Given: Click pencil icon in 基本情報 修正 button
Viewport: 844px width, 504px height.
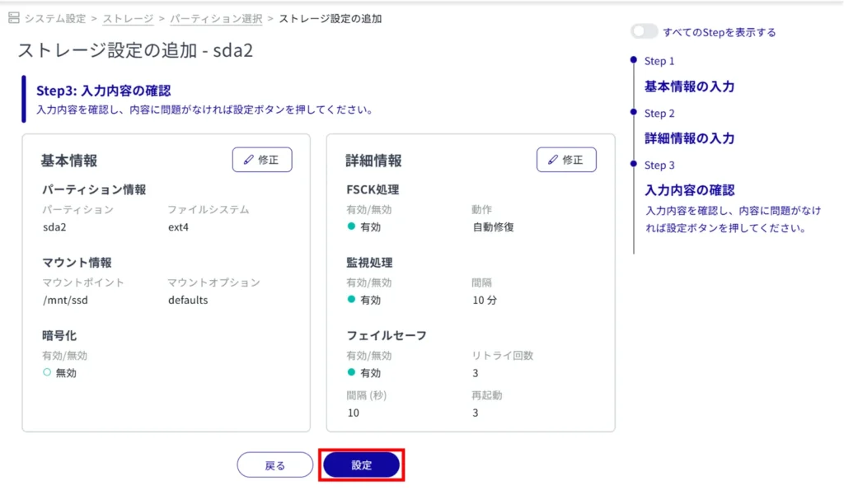Looking at the screenshot, I should [x=248, y=160].
